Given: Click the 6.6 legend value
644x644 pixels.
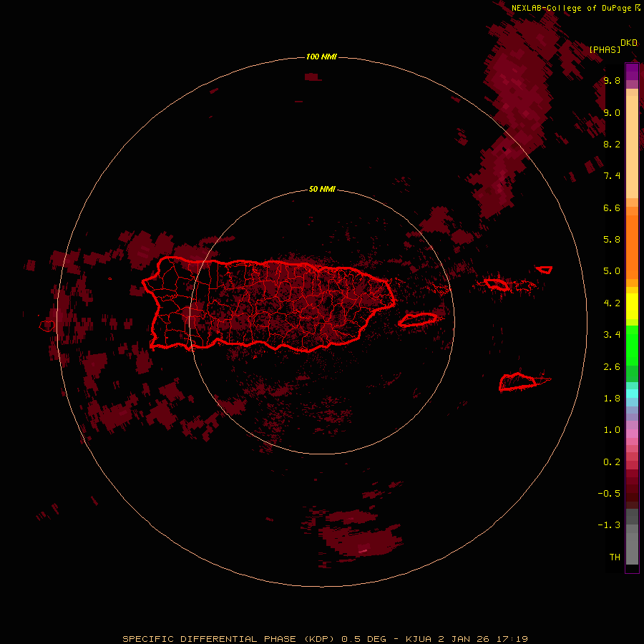Looking at the screenshot, I should point(612,208).
